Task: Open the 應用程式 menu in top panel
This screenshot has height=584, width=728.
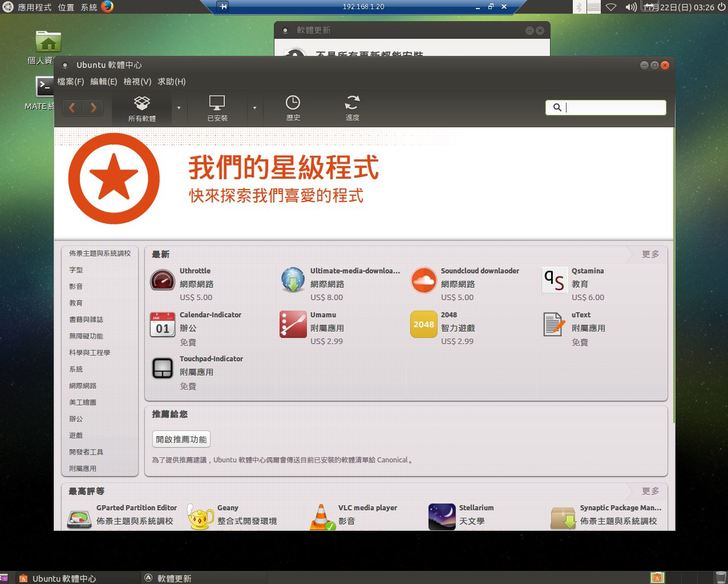Action: click(x=34, y=7)
